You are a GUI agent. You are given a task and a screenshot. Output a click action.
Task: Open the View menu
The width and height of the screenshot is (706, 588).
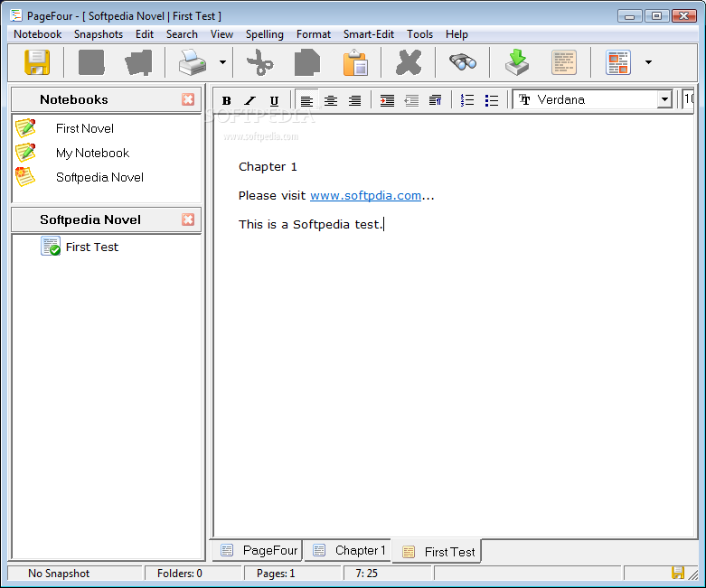tap(221, 34)
